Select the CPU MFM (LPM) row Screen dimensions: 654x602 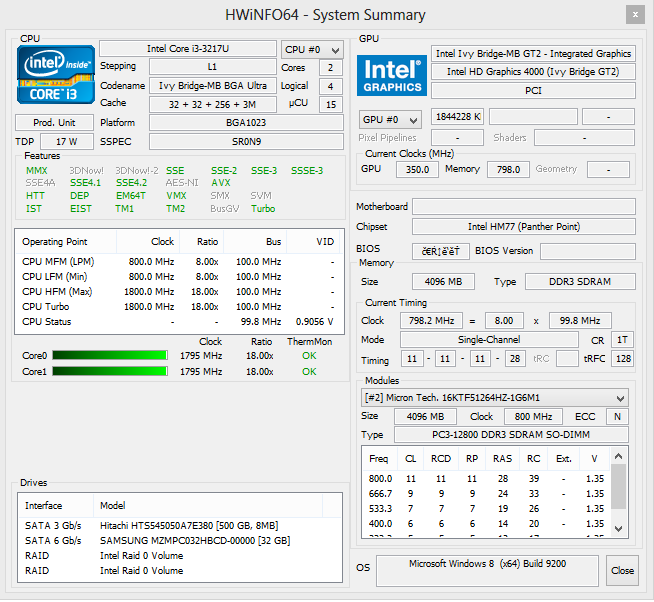click(178, 262)
